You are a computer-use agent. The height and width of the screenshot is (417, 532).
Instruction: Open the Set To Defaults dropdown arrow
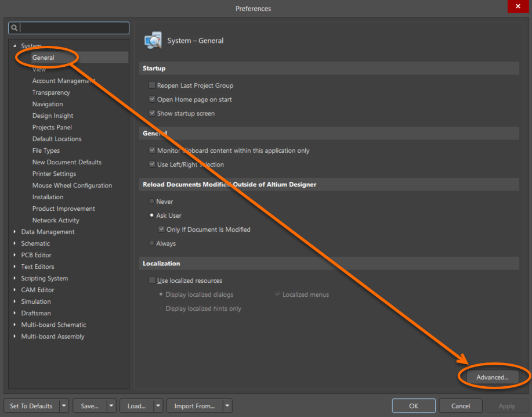coord(64,406)
